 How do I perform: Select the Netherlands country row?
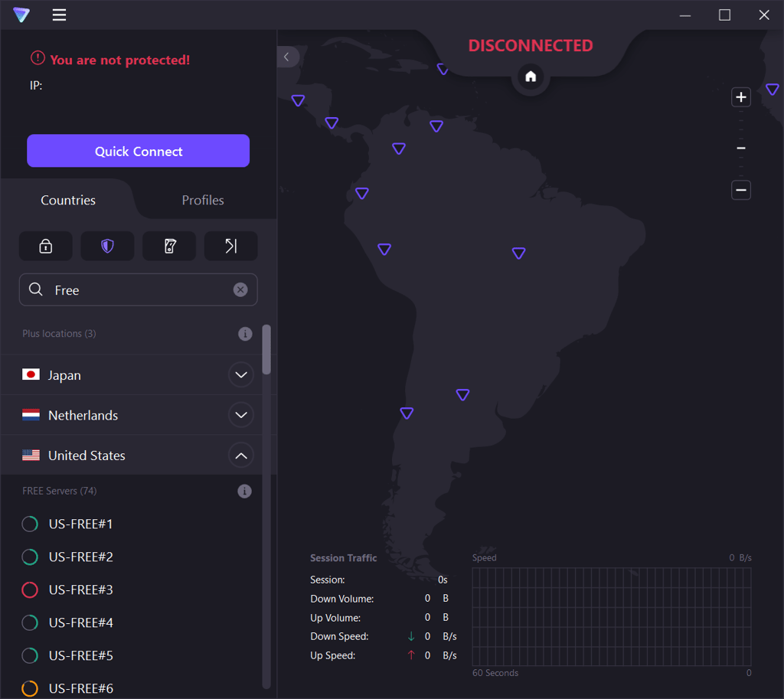point(131,415)
